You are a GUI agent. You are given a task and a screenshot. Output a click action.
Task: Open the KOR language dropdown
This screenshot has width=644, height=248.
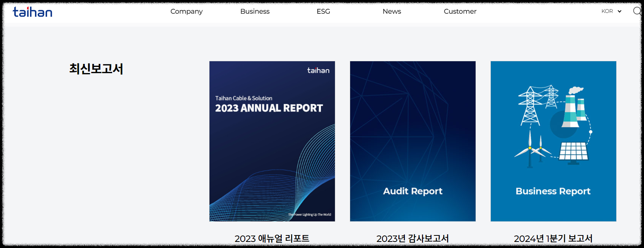(611, 11)
